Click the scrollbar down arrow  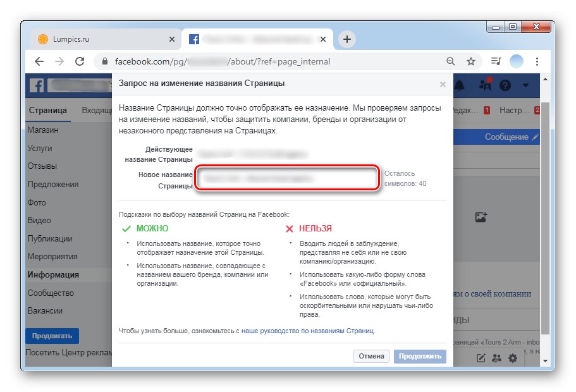tap(545, 361)
